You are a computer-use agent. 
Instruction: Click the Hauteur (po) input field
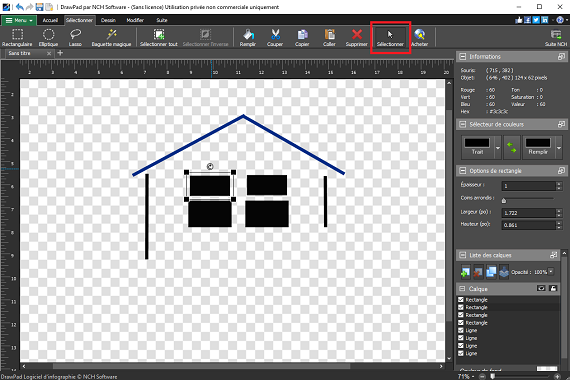529,225
